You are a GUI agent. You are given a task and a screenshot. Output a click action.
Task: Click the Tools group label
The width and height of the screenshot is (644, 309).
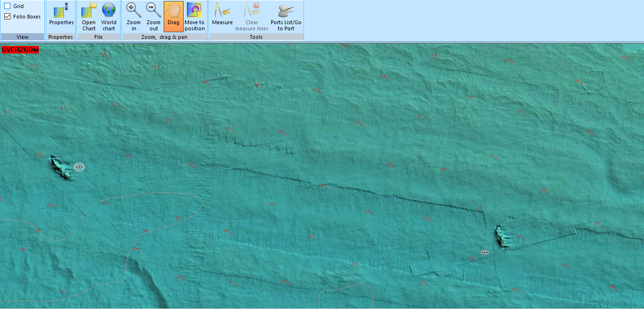256,36
